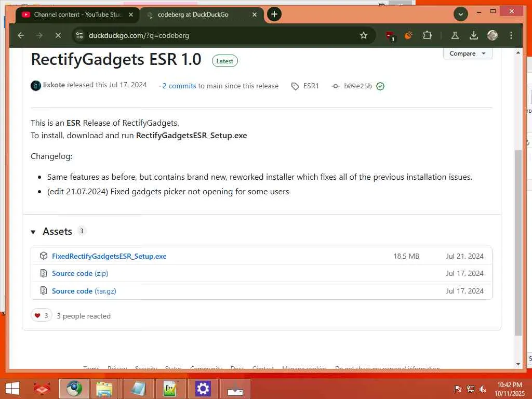This screenshot has width=532, height=399.
Task: Open the 2 commits link
Action: 179,86
